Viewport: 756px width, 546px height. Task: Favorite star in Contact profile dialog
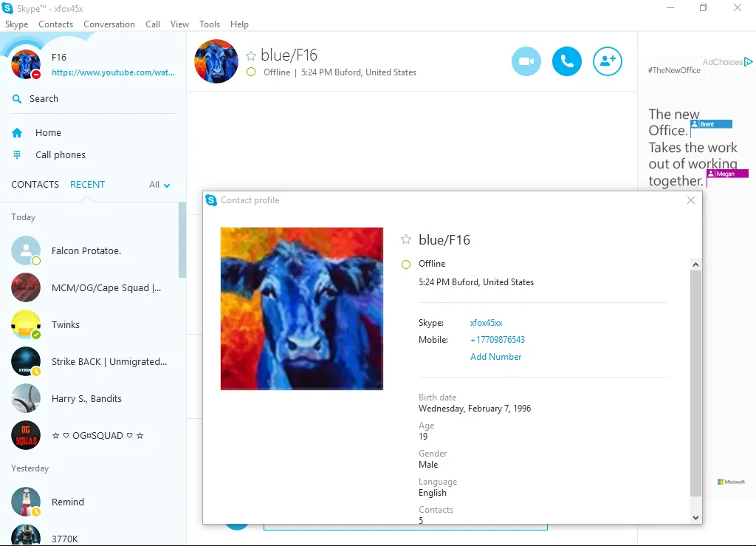pyautogui.click(x=406, y=239)
